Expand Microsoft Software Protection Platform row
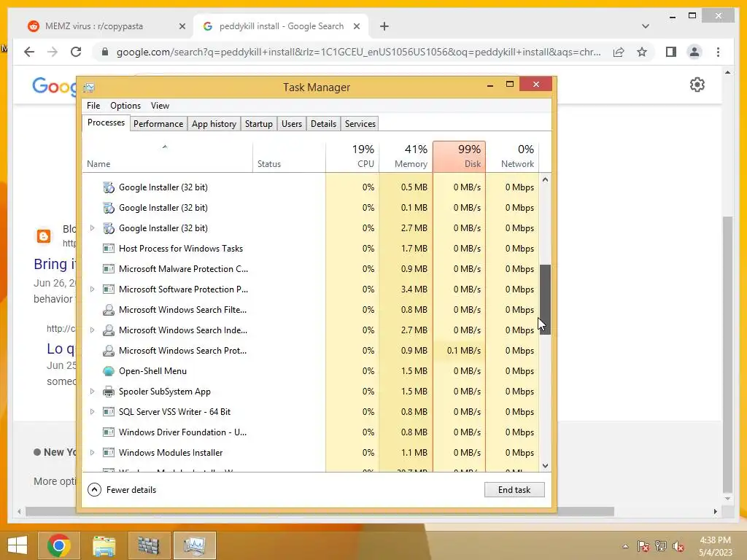The height and width of the screenshot is (560, 747). pos(93,289)
